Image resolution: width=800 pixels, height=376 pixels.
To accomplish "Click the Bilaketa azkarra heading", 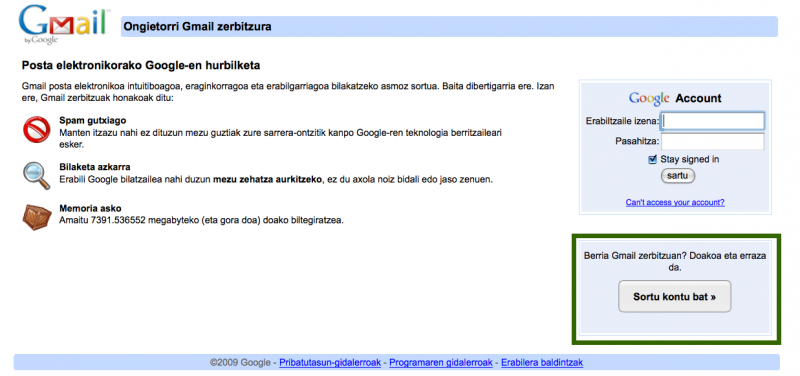I will click(95, 167).
